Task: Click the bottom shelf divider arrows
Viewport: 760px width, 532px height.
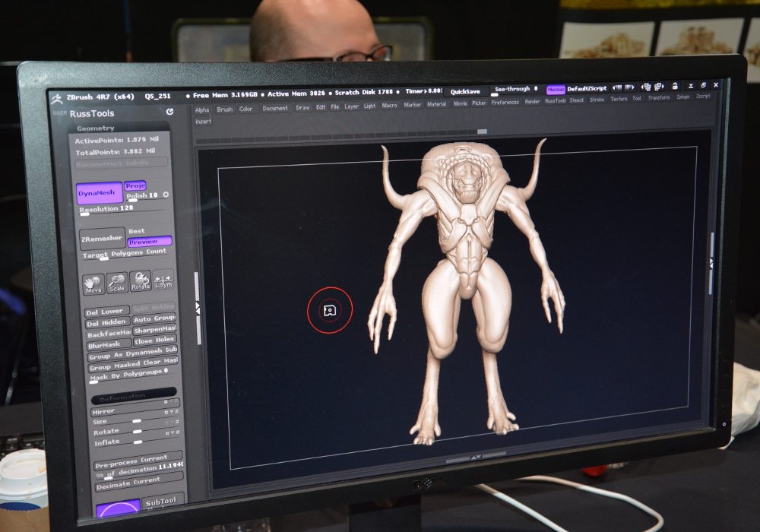Action: (476, 457)
